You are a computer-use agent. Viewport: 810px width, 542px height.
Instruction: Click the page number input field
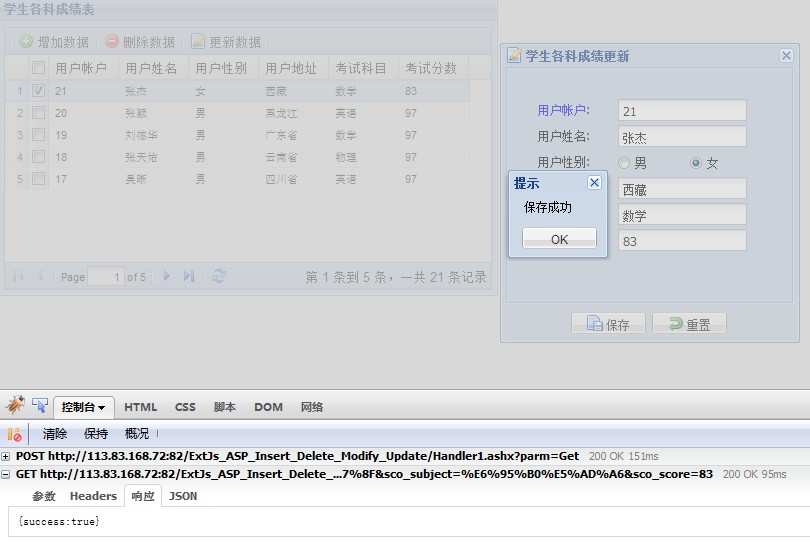(105, 276)
